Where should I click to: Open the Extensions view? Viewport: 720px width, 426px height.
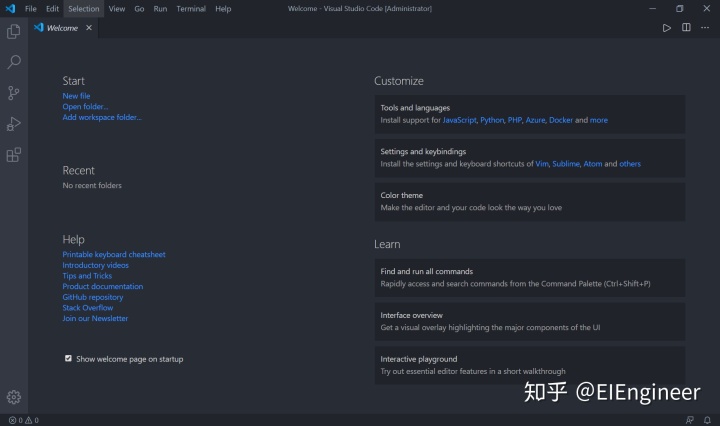pos(14,155)
